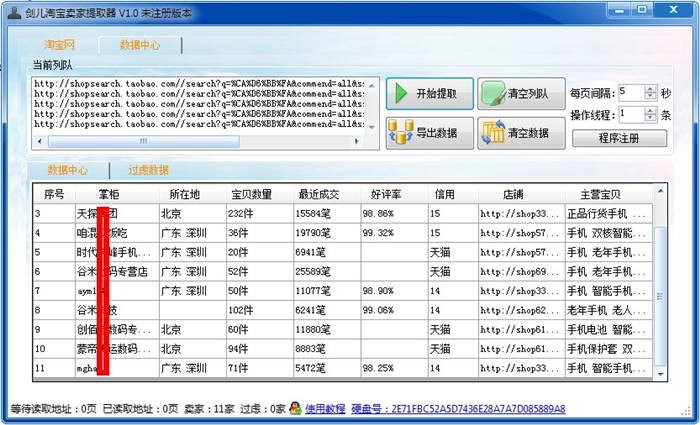Click the 11880笔 cell in row 9
This screenshot has height=425, width=700.
coord(327,329)
